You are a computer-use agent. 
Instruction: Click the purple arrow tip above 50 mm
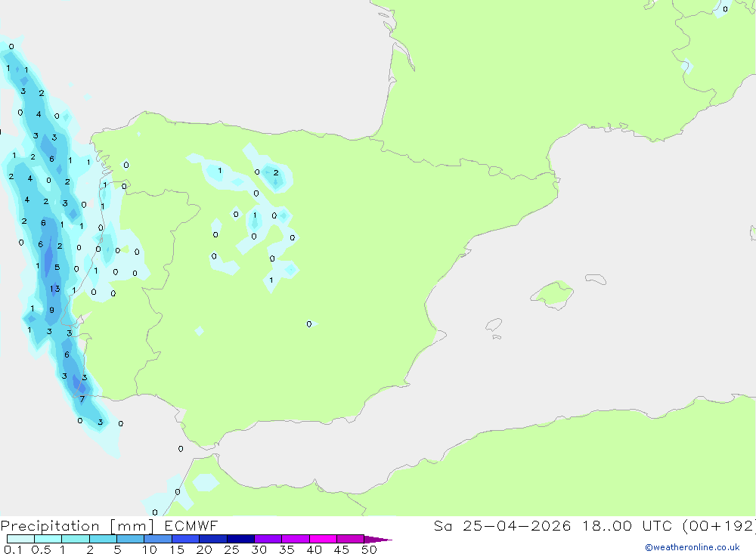pos(377,540)
